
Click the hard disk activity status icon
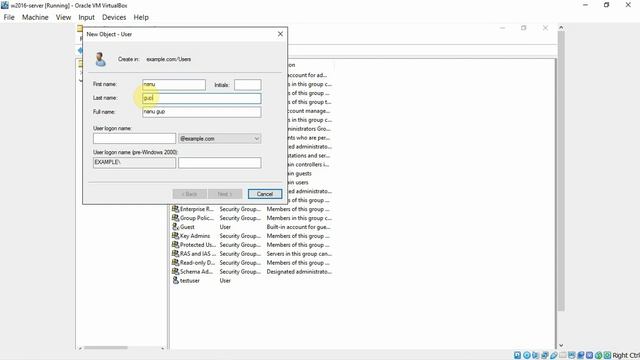coord(518,356)
